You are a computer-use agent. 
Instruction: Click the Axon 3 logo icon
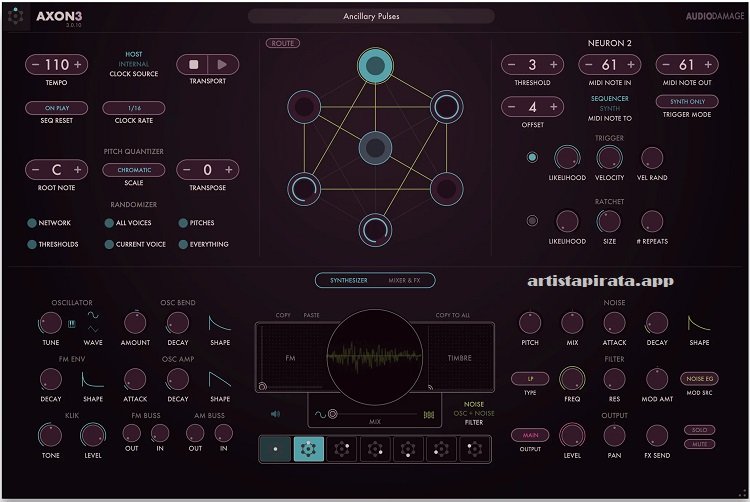tap(16, 16)
